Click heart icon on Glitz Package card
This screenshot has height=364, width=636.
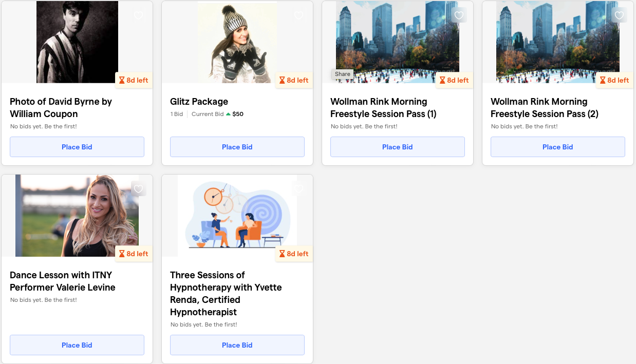tap(299, 15)
